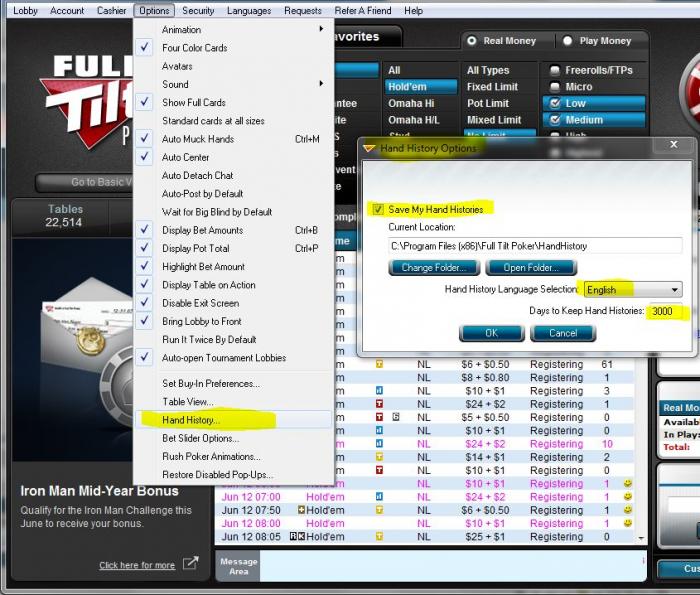Click RK icon in Jun 12 08:05 row
700x595 pixels.
pyautogui.click(x=297, y=536)
